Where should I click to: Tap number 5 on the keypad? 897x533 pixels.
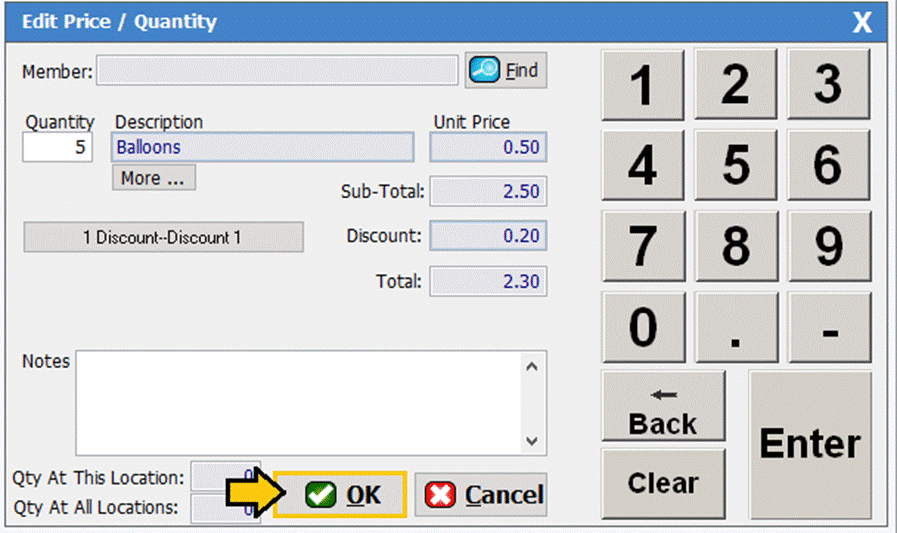(x=735, y=165)
